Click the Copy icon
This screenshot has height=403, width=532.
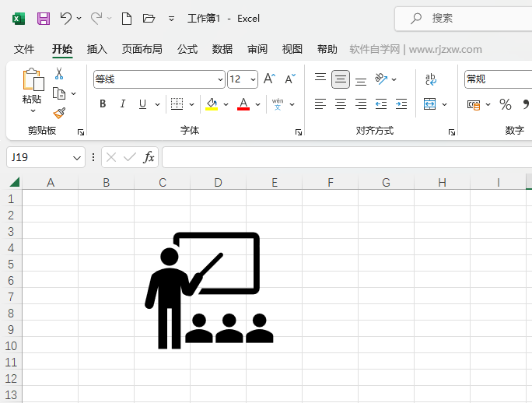tap(59, 93)
